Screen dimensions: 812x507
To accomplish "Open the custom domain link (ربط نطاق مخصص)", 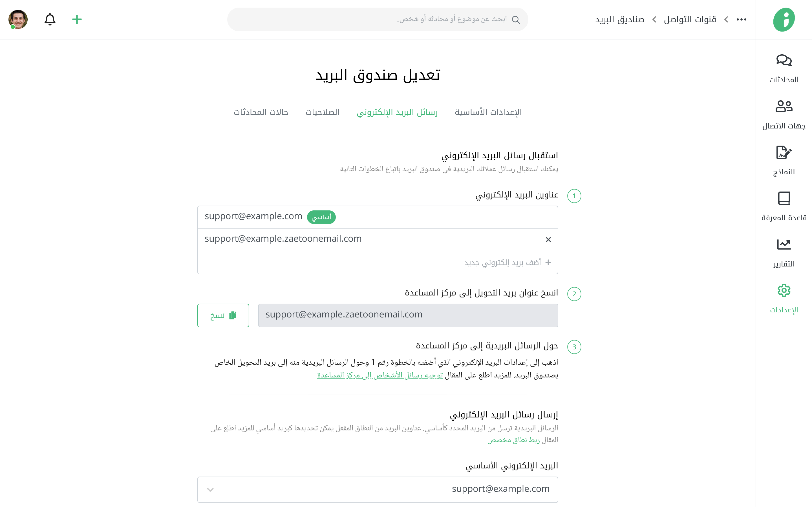I will point(513,440).
